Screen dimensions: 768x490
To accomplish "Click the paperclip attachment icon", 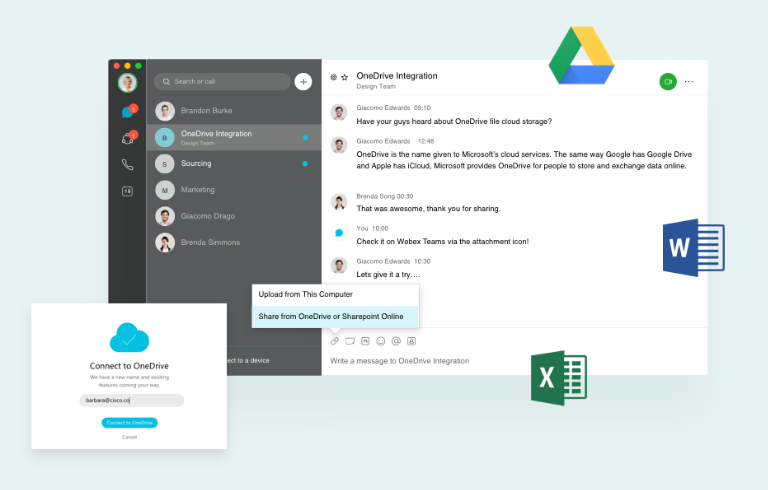I will tap(335, 341).
